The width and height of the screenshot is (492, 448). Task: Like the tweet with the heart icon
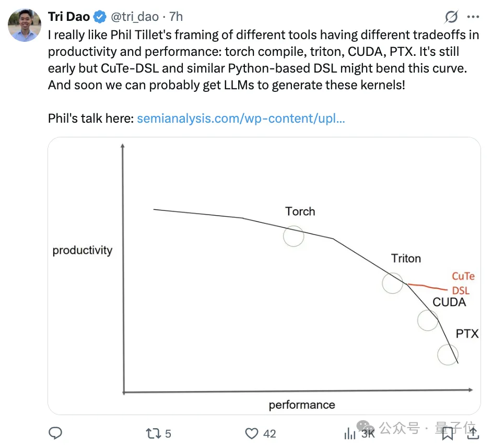(x=252, y=433)
